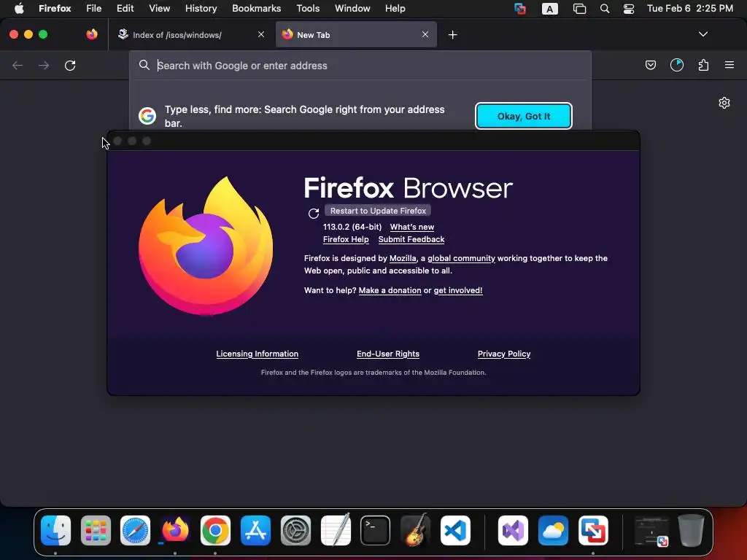747x560 pixels.
Task: Open the What's new link
Action: click(x=412, y=227)
